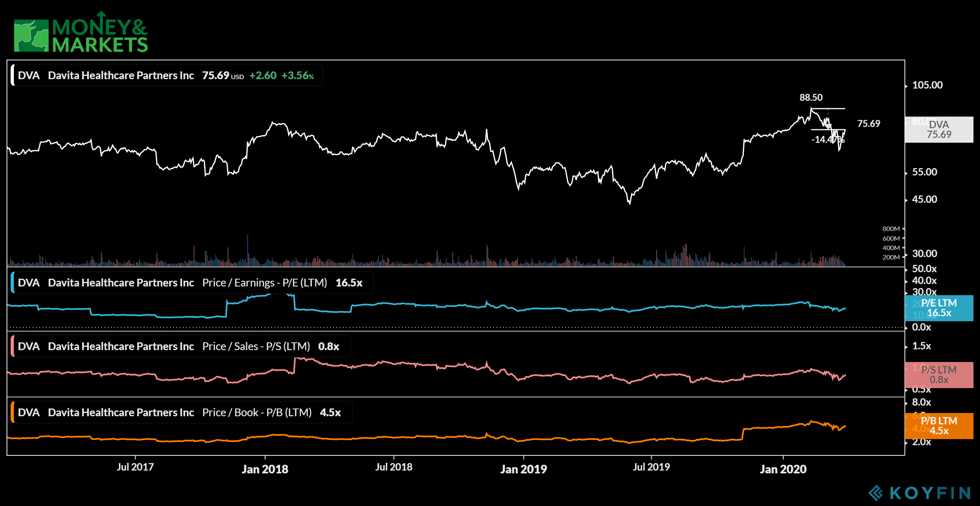Select the DVA price legend label
This screenshot has height=506, width=980.
(167, 75)
